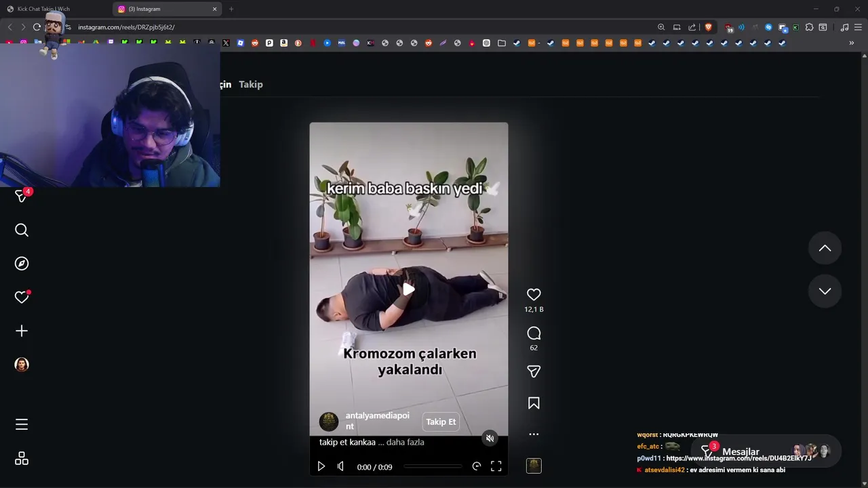Seek on the video progress bar
The image size is (868, 488).
433,466
